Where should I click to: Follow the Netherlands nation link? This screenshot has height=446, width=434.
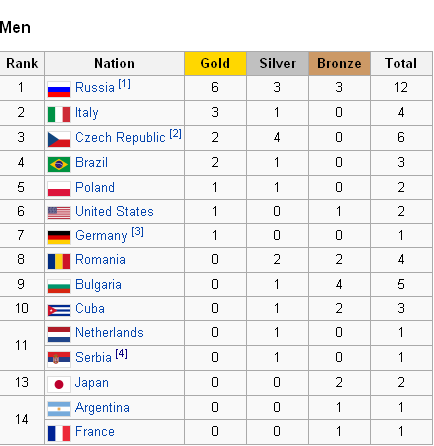pyautogui.click(x=109, y=332)
